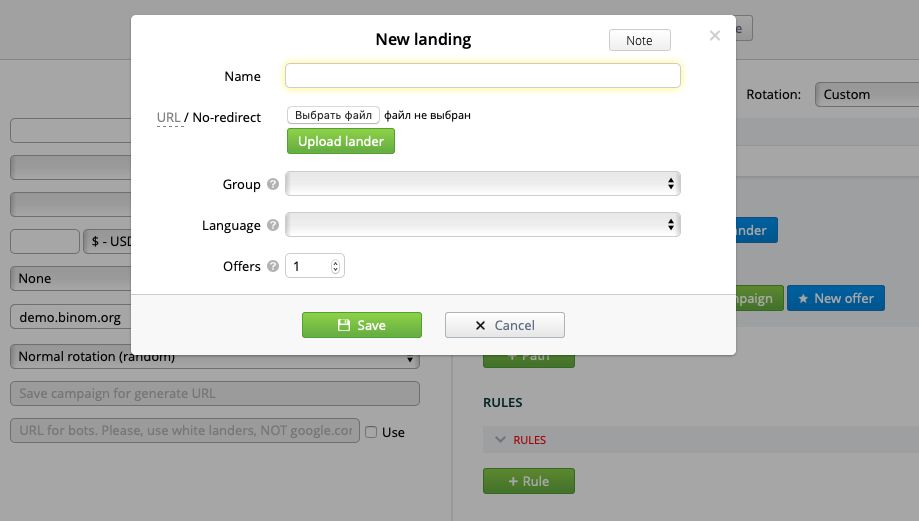Click the help icon beside Language
Image resolution: width=919 pixels, height=521 pixels.
click(271, 226)
